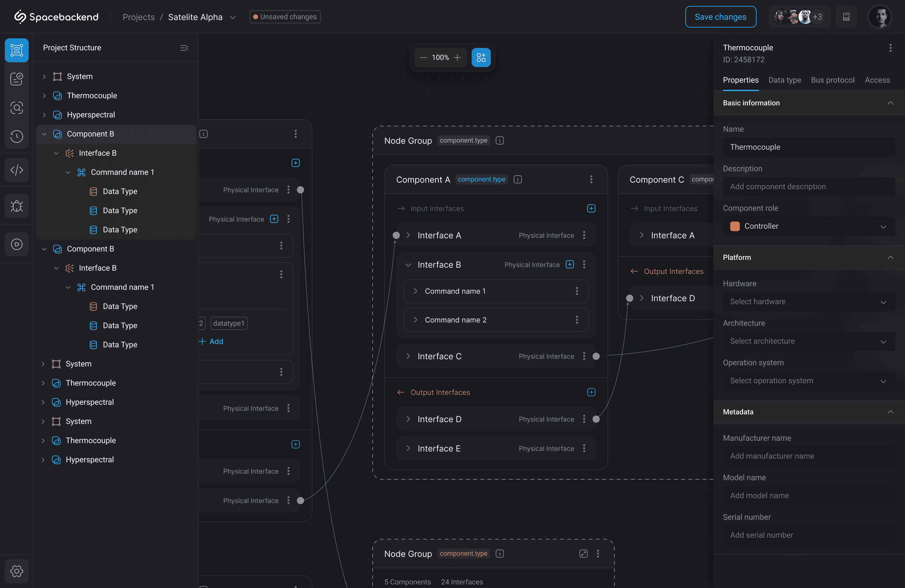Screen dimensions: 905x588
Task: Click the blue add-node grid button
Action: click(x=481, y=57)
